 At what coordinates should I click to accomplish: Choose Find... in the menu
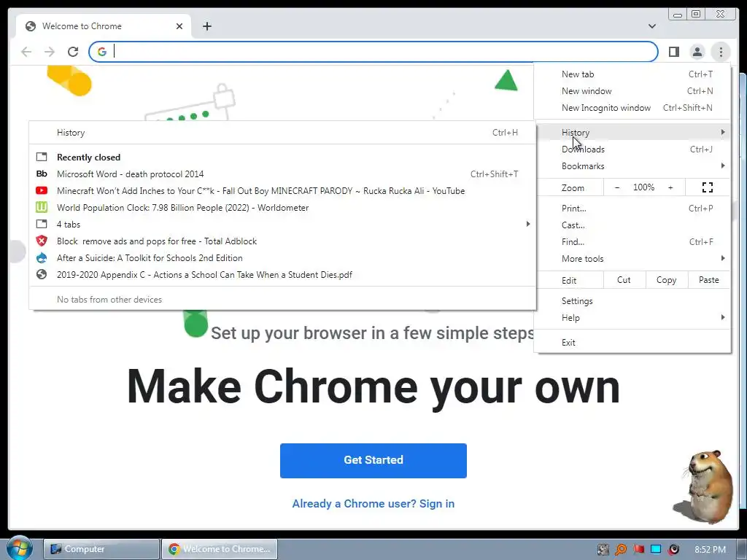pyautogui.click(x=632, y=241)
